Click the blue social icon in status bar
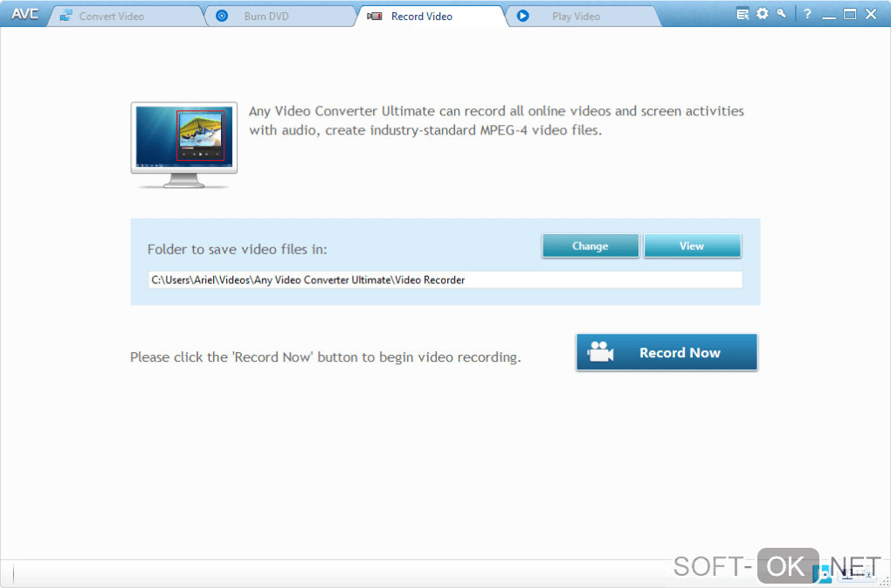The image size is (891, 588). 822,575
